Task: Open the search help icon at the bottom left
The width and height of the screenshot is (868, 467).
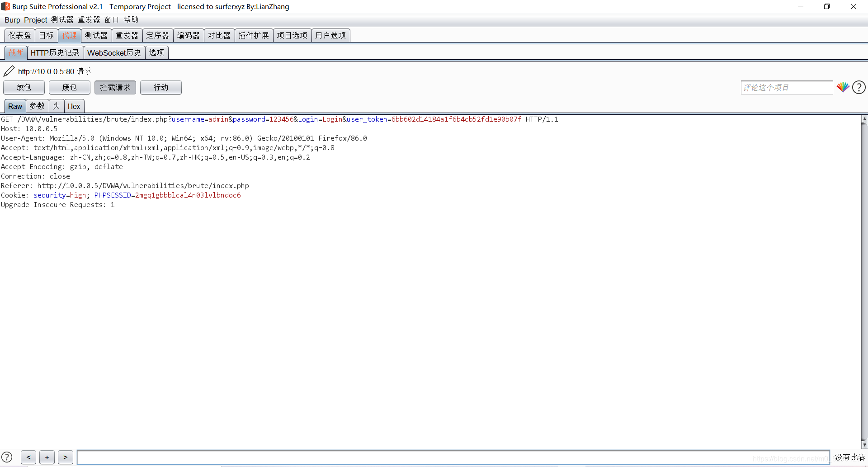Action: 7,457
